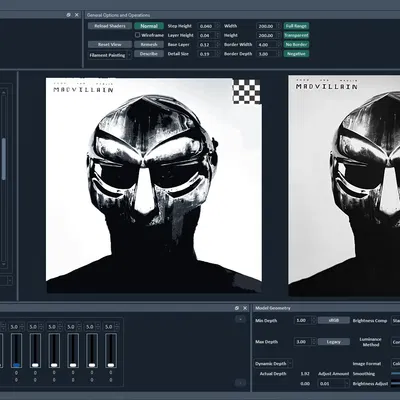The width and height of the screenshot is (400, 400).
Task: Click the Remesh button
Action: [149, 44]
